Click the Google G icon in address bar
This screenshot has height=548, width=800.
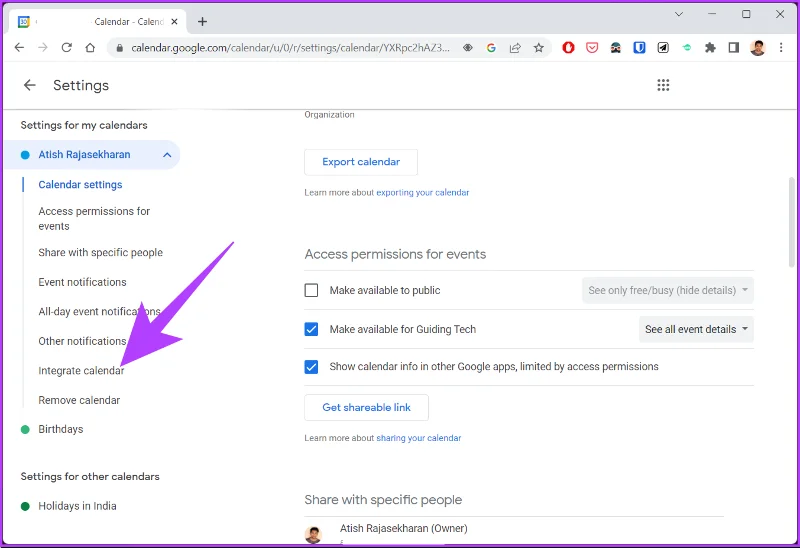pos(491,47)
